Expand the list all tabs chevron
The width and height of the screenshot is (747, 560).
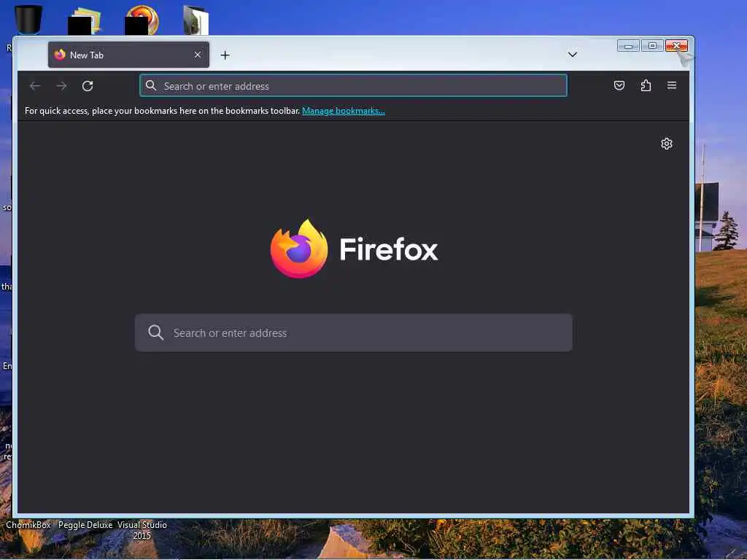point(573,55)
